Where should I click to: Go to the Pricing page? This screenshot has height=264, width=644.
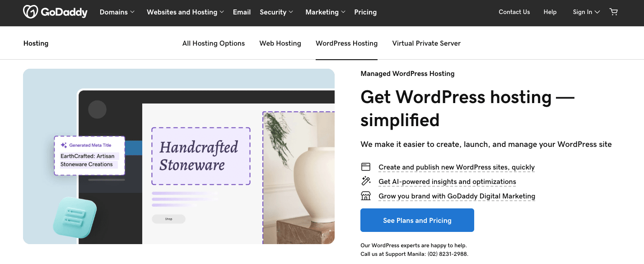[x=365, y=12]
